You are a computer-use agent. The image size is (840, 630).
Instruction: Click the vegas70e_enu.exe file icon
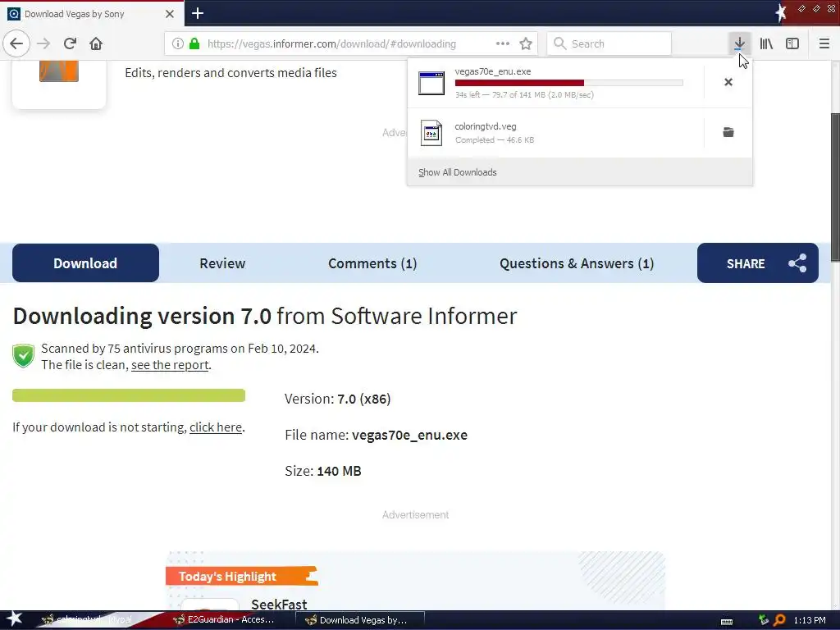click(431, 83)
